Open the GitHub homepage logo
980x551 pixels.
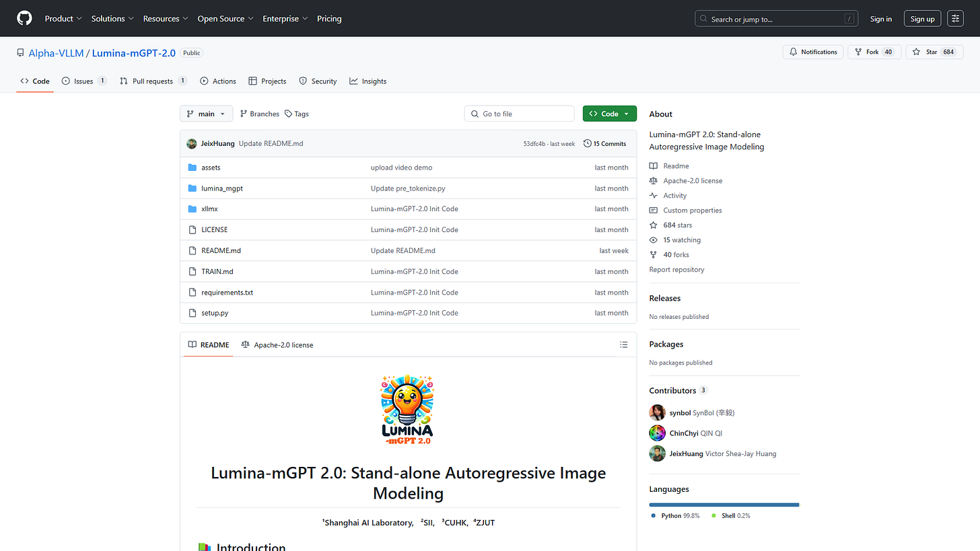pyautogui.click(x=24, y=18)
